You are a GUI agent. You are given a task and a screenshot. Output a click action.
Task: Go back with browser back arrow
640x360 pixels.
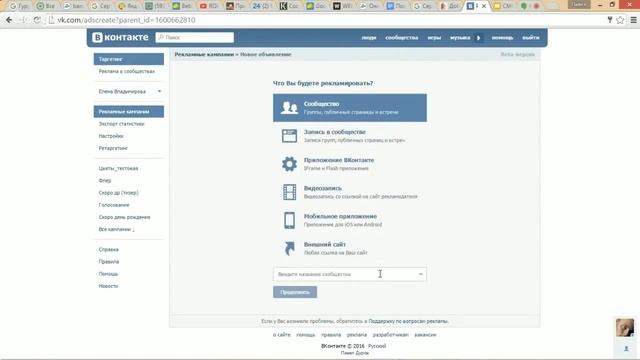click(x=9, y=20)
